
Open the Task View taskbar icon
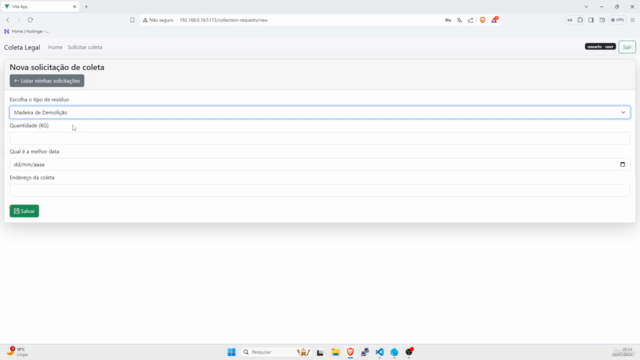pos(320,352)
